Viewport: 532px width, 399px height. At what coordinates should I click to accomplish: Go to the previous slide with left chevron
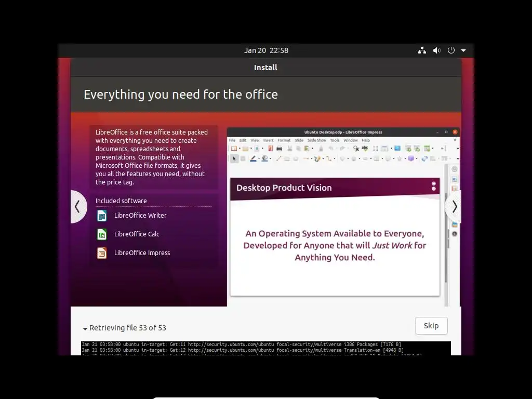[x=78, y=207]
